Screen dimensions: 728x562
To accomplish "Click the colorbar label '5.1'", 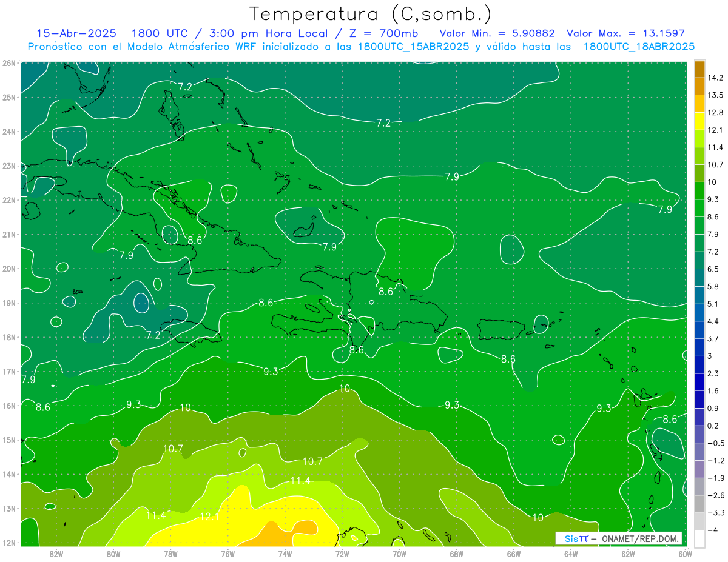I will [x=713, y=304].
